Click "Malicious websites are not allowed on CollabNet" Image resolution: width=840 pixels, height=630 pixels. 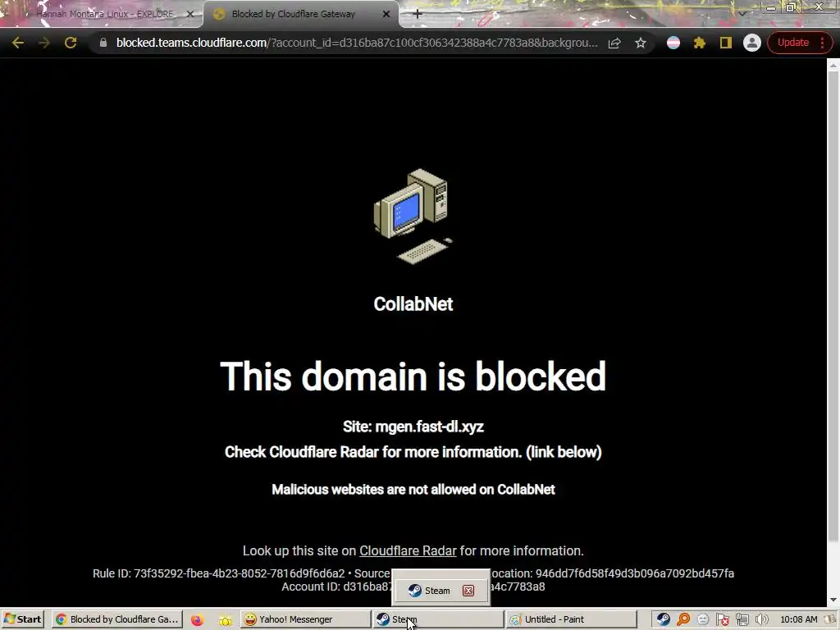click(413, 490)
